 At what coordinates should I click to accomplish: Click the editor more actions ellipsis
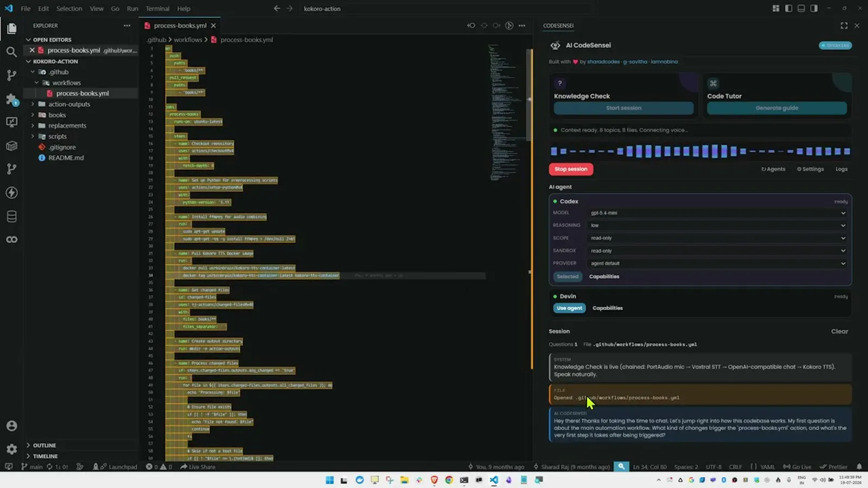[522, 25]
